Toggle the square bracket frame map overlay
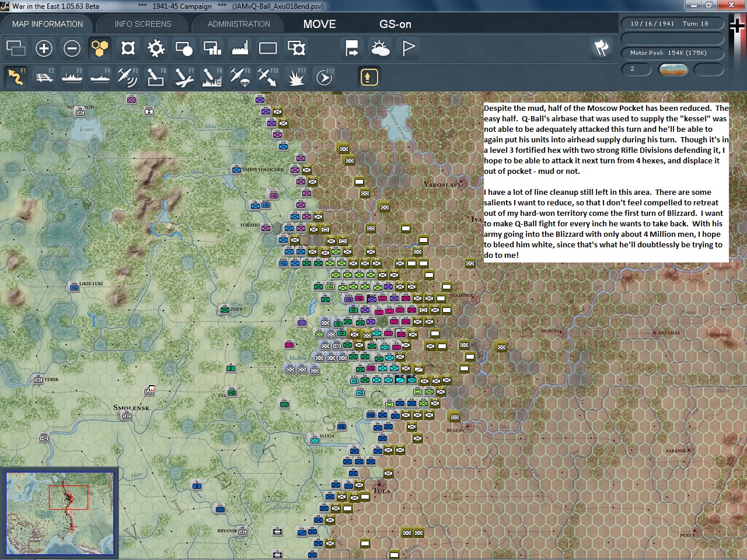This screenshot has height=560, width=747. pos(128,48)
